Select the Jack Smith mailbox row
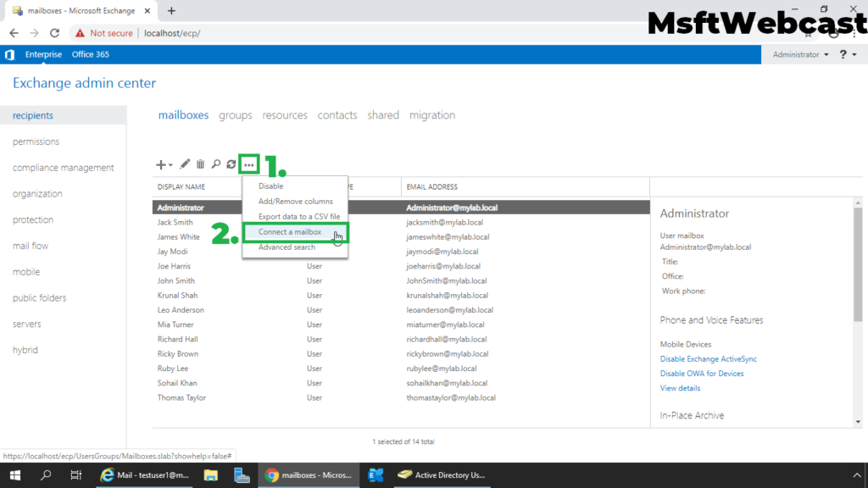The image size is (868, 488). (x=401, y=223)
